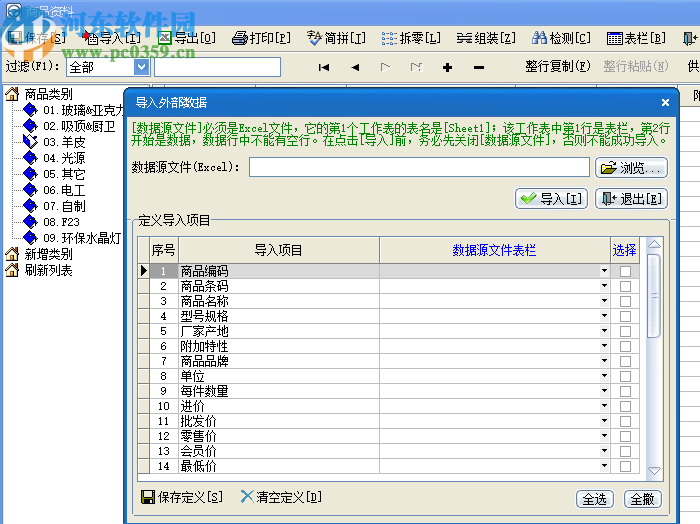Click the 导入[I] button in dialog
The width and height of the screenshot is (700, 524).
pyautogui.click(x=551, y=199)
